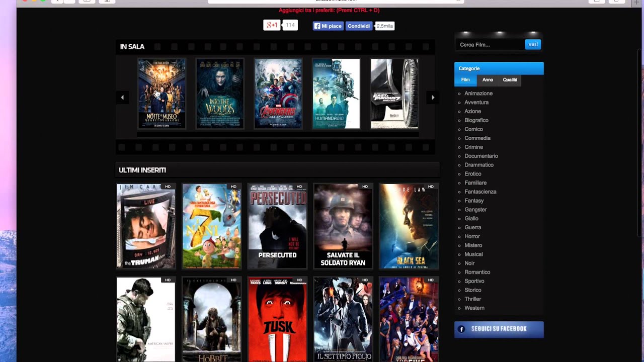Open Fast & Furious 7 poster
This screenshot has height=362, width=644.
coord(394,94)
